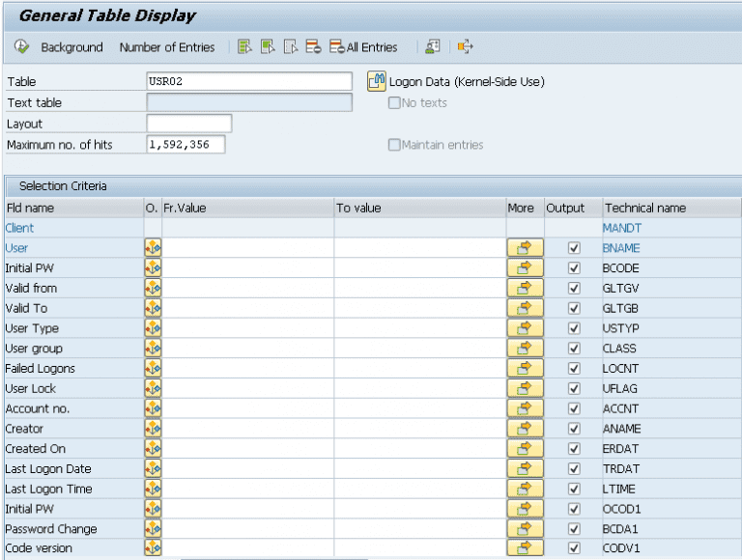742x560 pixels.
Task: Open selection option icon for User field
Action: click(x=153, y=248)
